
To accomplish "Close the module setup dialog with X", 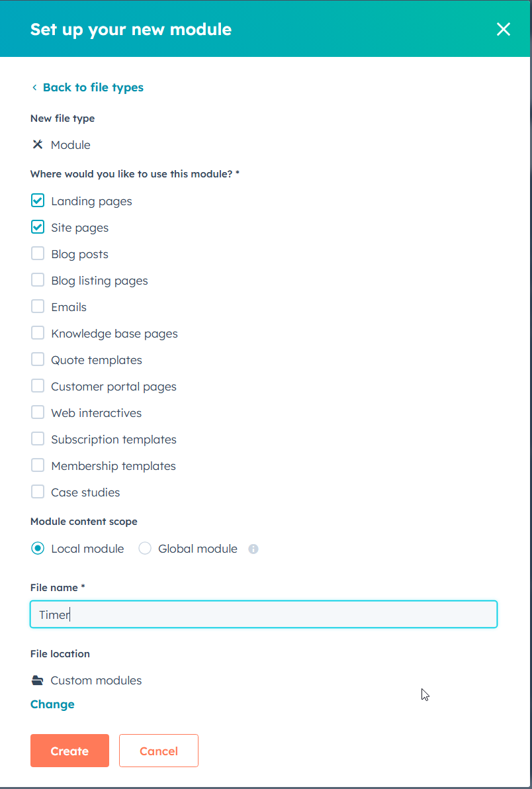I will tap(504, 29).
